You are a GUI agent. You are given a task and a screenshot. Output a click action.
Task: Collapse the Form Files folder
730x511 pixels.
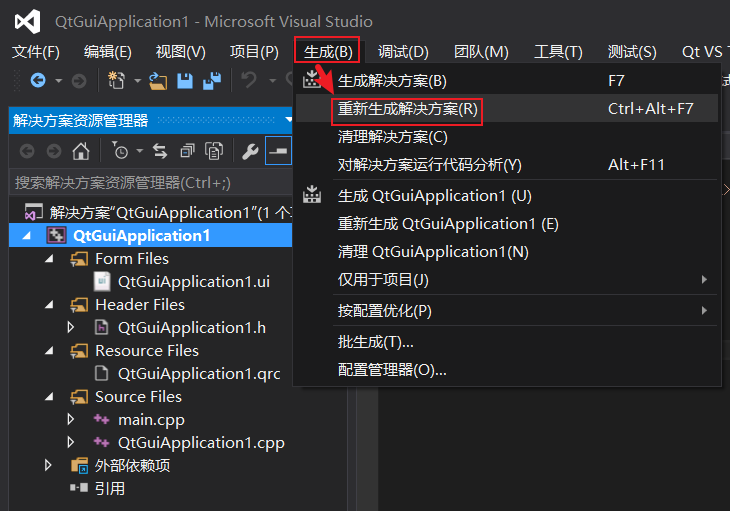pyautogui.click(x=49, y=259)
